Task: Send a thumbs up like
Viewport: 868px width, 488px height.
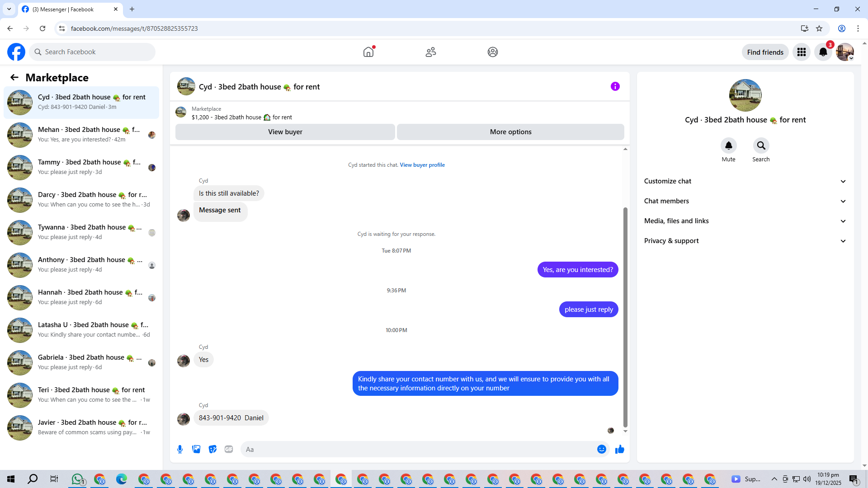Action: tap(619, 449)
